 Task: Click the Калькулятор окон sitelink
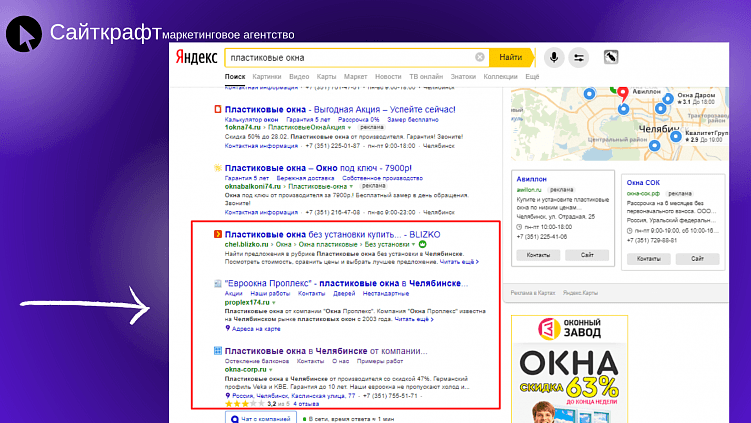251,120
